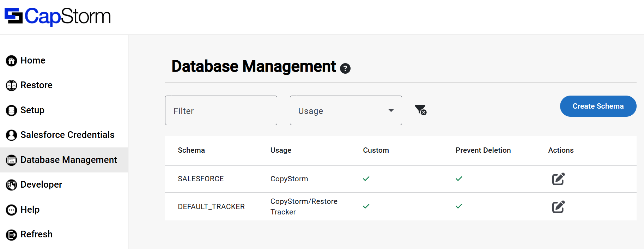
Task: Click the Prevent Deletion checkmark for SALESFORCE
Action: tap(459, 179)
